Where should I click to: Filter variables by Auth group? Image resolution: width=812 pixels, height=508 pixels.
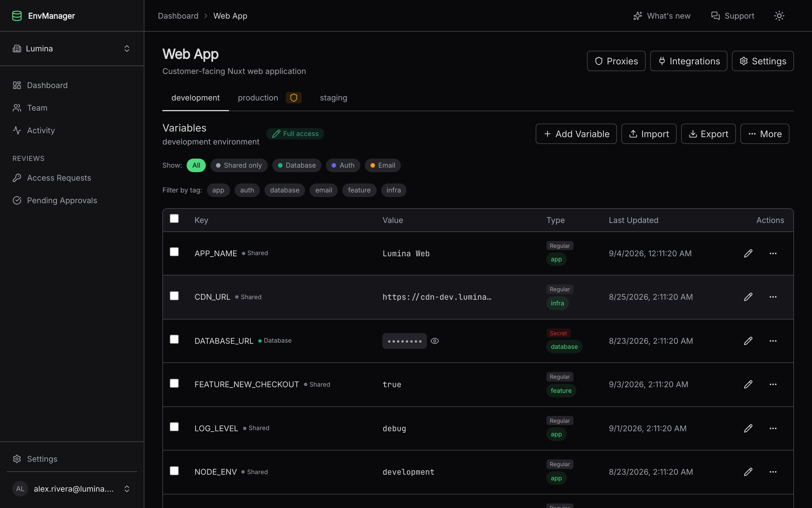pyautogui.click(x=343, y=165)
